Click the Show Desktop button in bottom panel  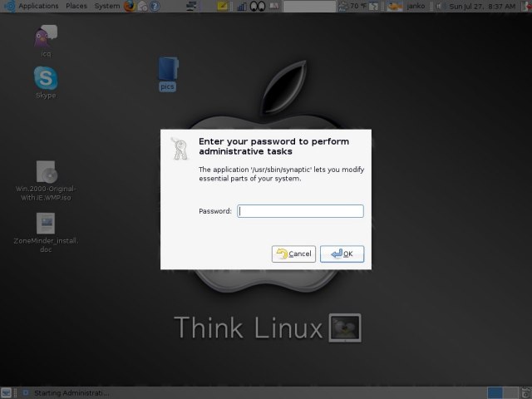pos(6,393)
